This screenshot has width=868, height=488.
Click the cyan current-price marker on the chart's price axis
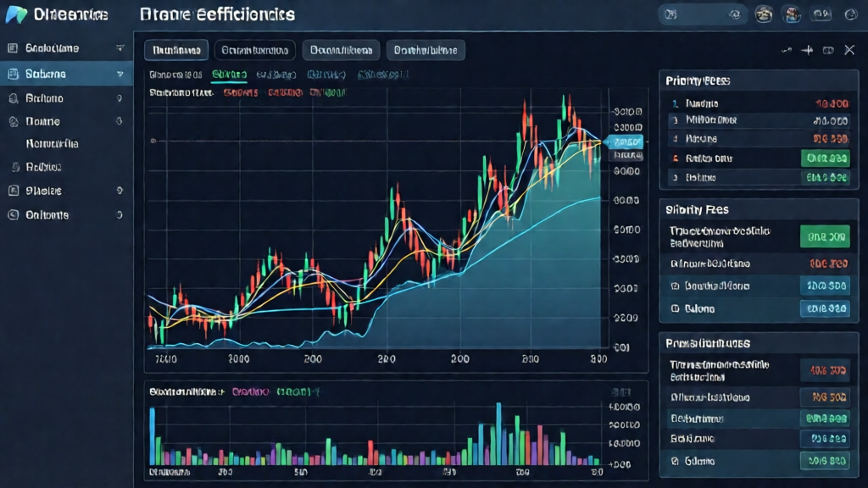pos(626,142)
